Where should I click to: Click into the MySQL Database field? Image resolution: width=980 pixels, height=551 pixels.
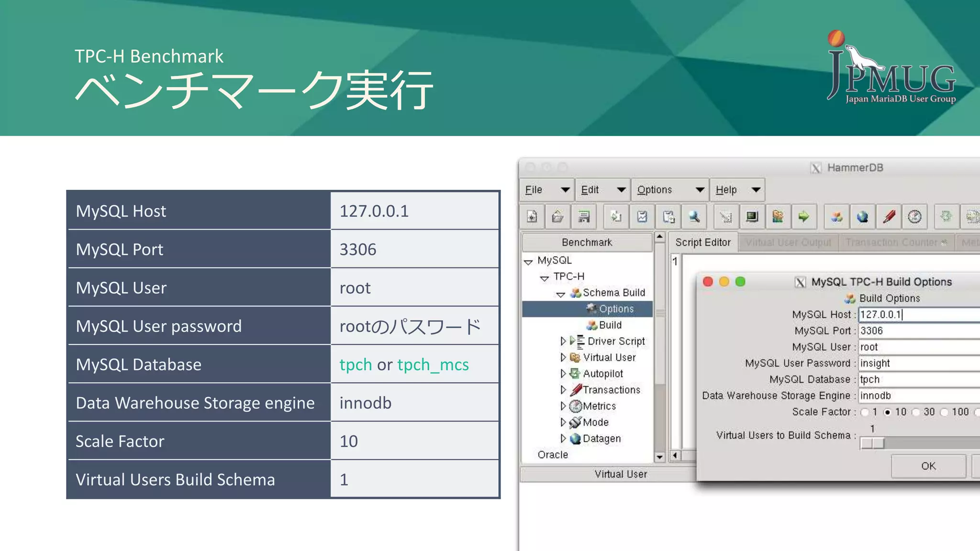point(919,380)
